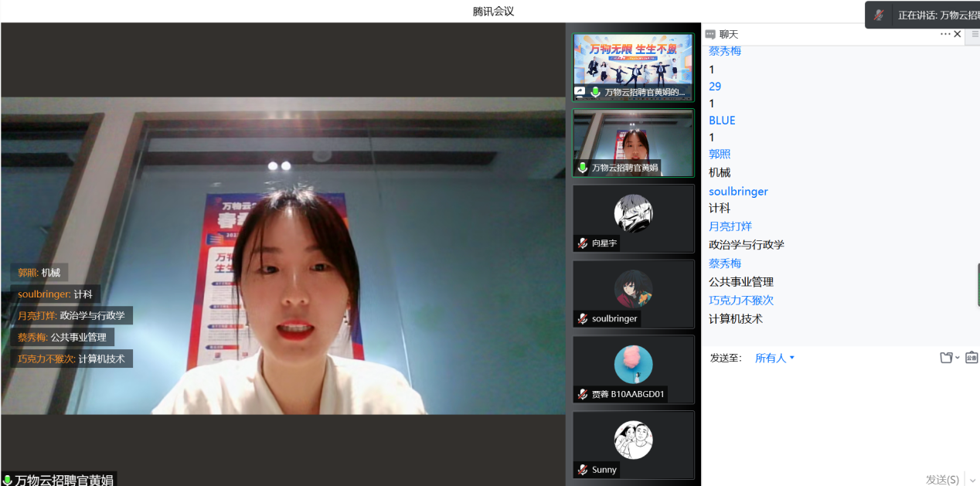Screen dimensions: 980x486
Task: Click muted mic icon on 向星宇 tile
Action: 583,243
